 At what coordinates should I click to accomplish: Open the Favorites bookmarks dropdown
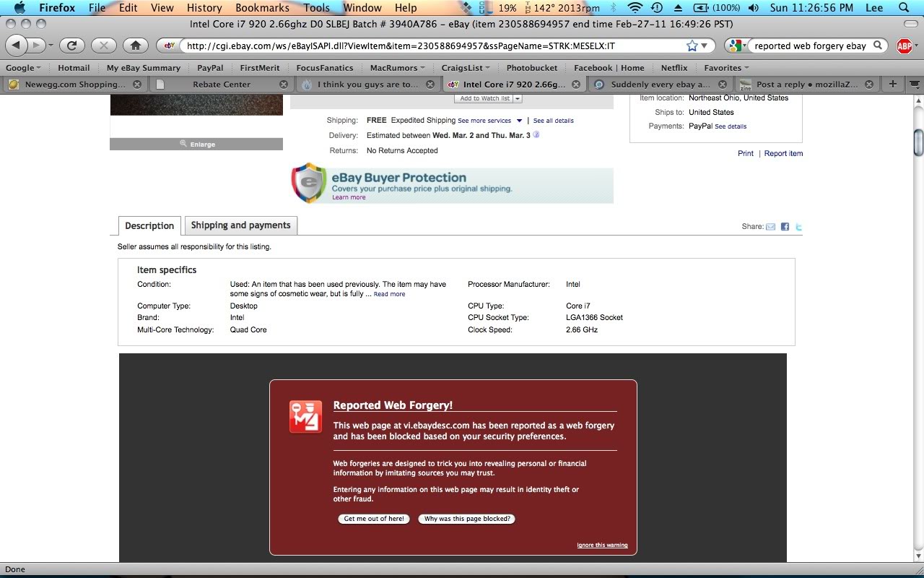[x=727, y=68]
